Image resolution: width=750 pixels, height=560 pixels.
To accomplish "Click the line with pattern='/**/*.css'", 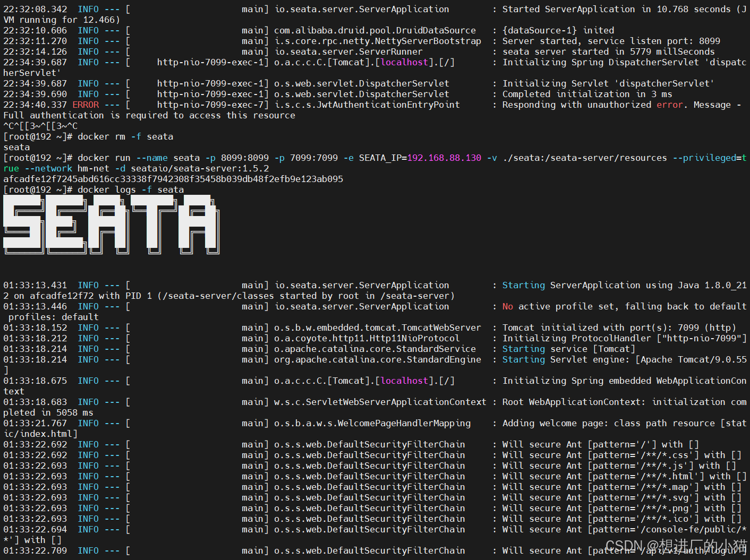I will [x=372, y=455].
